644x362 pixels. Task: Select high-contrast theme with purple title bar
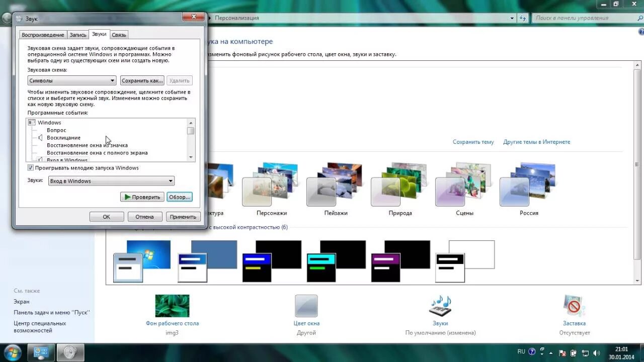tap(400, 261)
